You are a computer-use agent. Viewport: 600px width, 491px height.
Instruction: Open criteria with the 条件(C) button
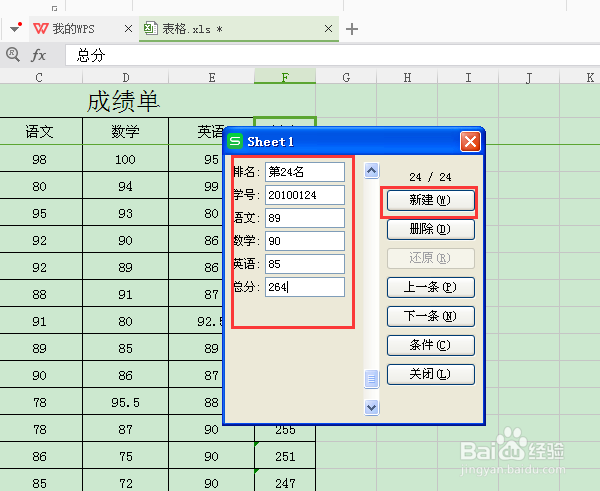430,346
